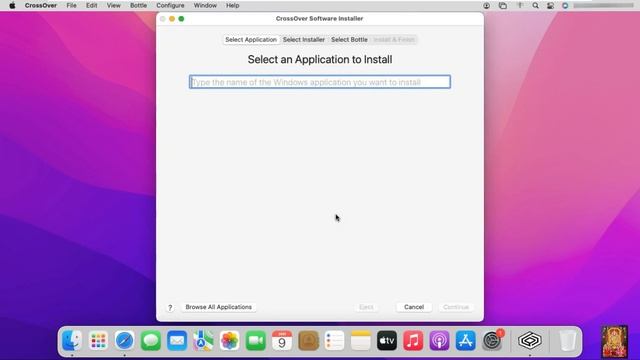Open Contacts app in dock

(308, 340)
